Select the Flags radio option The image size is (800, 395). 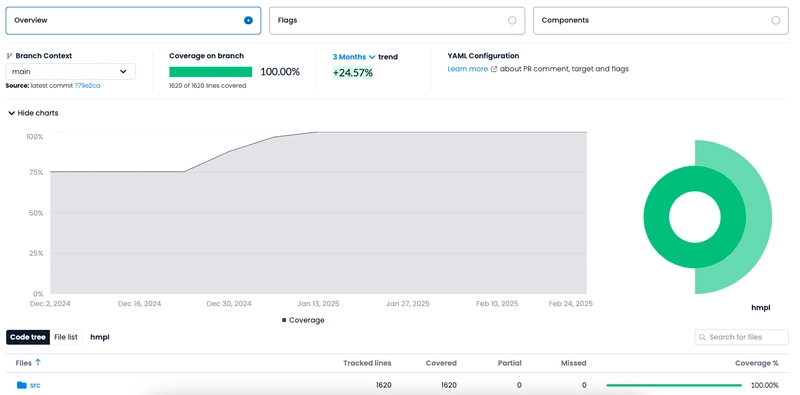pyautogui.click(x=512, y=20)
